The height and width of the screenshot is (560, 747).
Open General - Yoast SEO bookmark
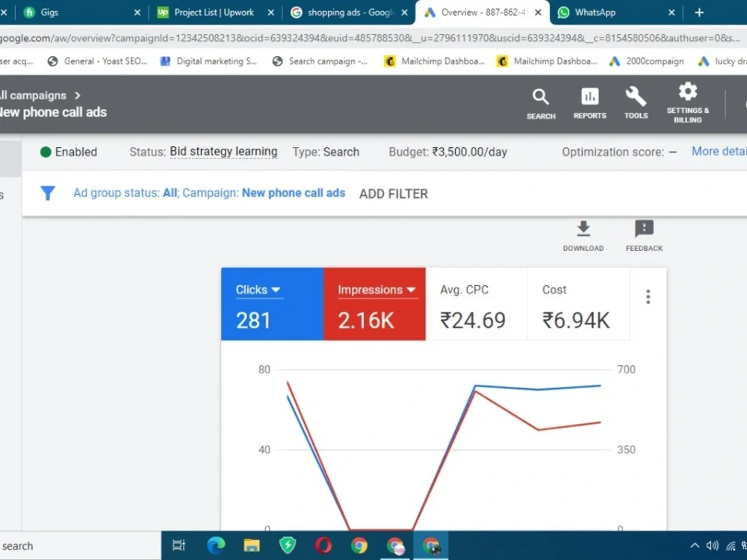[x=98, y=61]
